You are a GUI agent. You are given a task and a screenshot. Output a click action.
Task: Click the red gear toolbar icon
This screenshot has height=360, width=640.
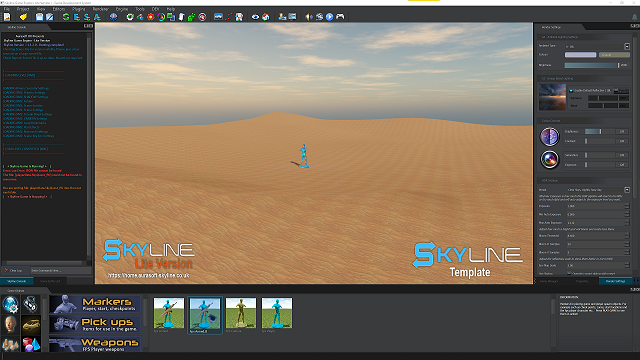click(x=151, y=17)
